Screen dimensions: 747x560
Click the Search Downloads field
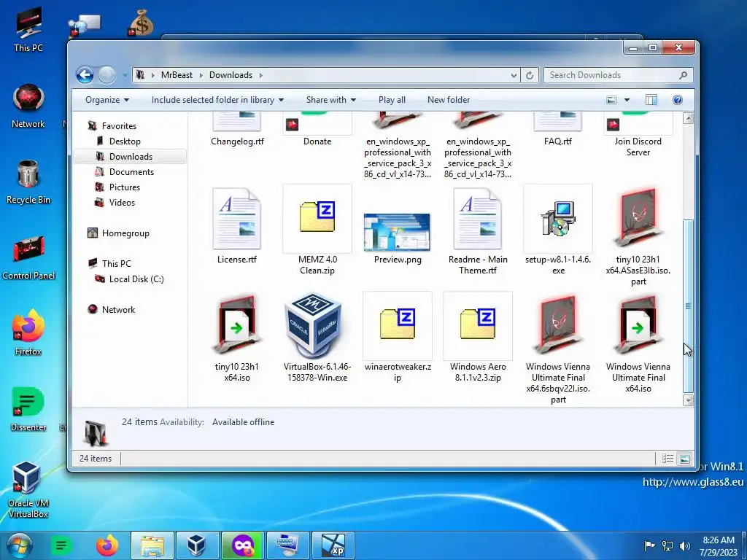tap(618, 75)
